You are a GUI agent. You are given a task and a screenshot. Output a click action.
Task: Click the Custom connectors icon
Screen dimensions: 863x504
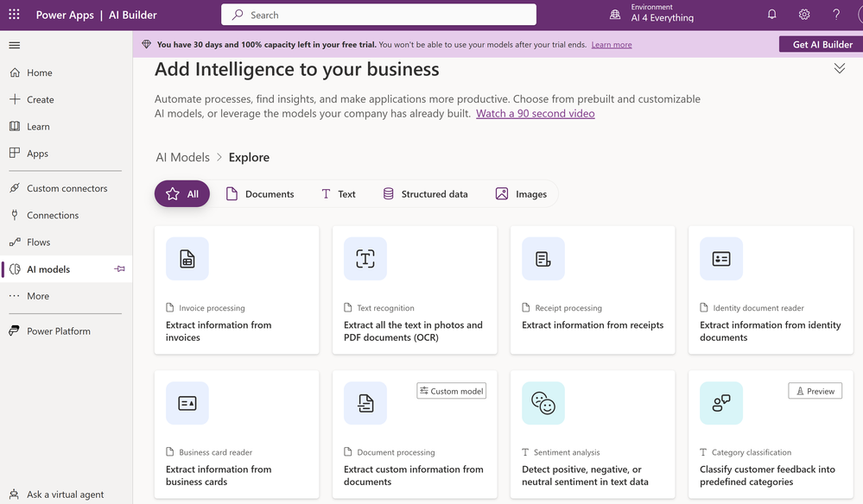[x=15, y=188]
